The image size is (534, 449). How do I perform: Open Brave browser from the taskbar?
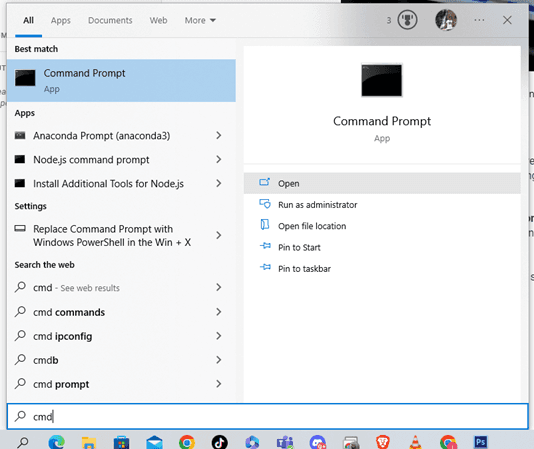[x=383, y=442]
